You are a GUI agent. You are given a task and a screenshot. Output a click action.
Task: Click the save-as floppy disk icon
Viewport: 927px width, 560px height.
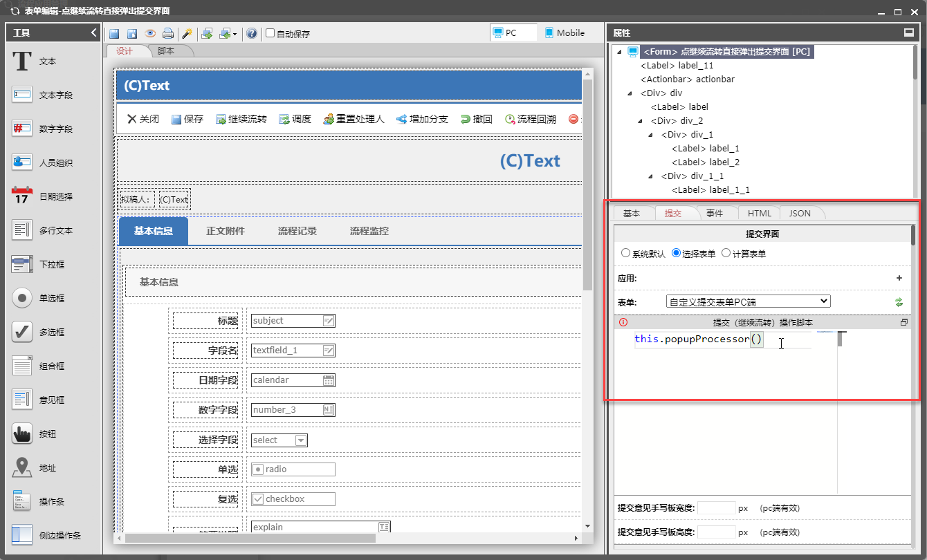click(132, 33)
